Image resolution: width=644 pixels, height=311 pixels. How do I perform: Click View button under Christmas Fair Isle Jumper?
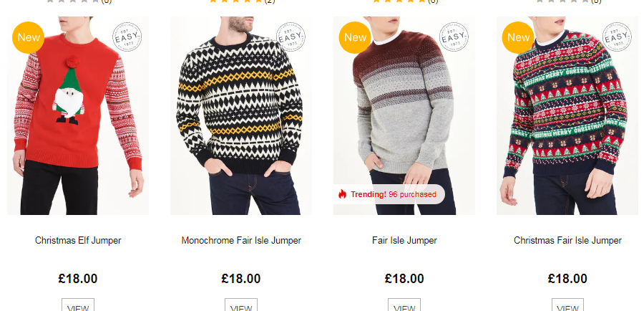tap(567, 305)
